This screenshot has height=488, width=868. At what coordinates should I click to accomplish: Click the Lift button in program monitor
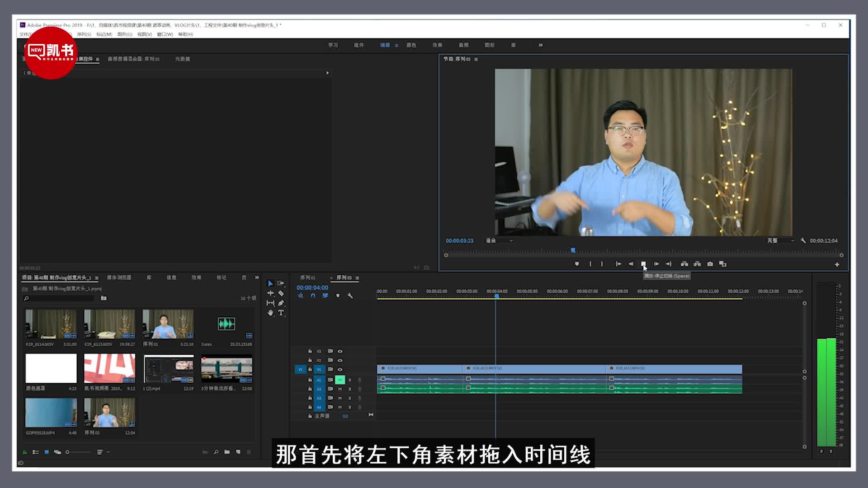pos(684,264)
